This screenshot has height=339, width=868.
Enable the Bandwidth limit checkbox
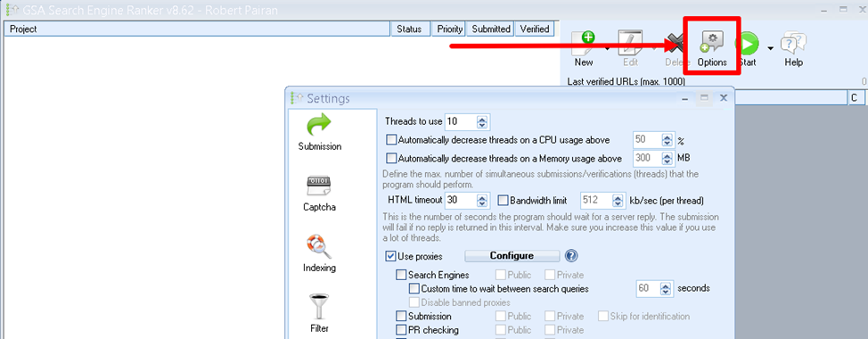503,200
